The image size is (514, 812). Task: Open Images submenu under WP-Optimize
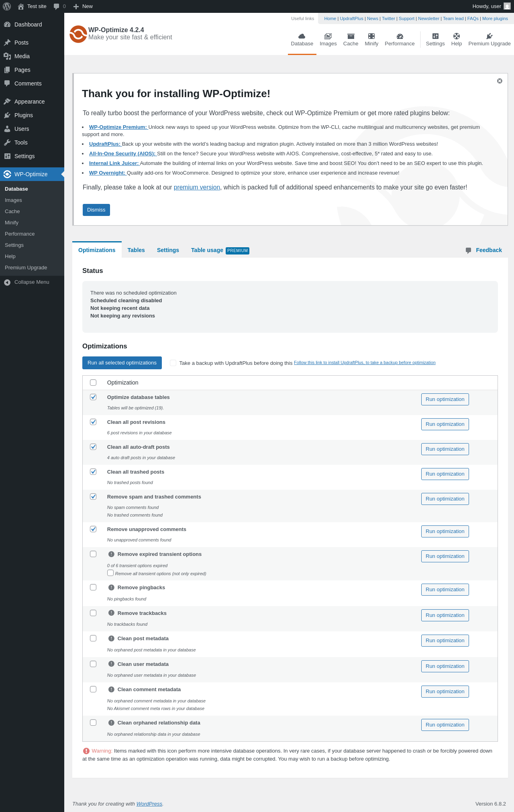pos(13,200)
